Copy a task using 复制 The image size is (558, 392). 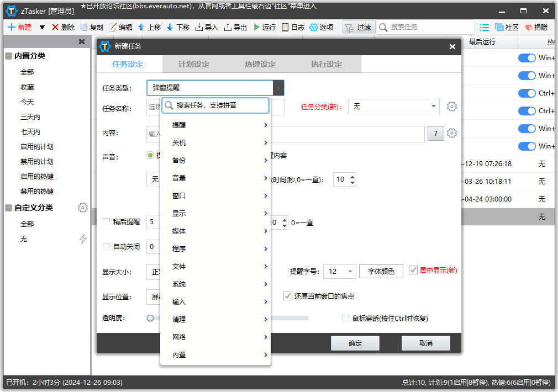coord(92,27)
